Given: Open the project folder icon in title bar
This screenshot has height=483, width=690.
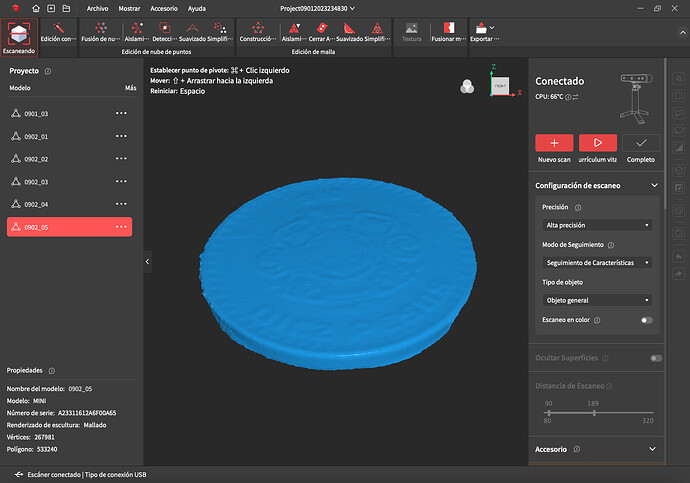Looking at the screenshot, I should click(66, 8).
